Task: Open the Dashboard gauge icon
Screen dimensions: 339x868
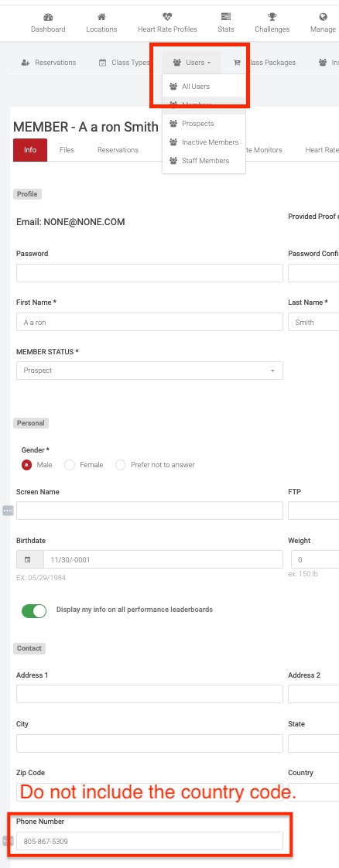Action: pos(48,17)
